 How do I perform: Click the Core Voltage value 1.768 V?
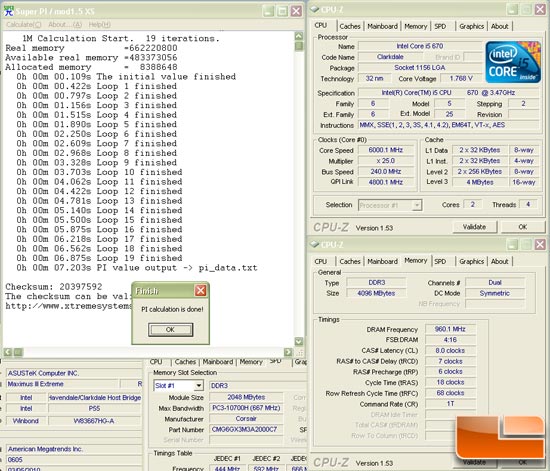coord(461,79)
